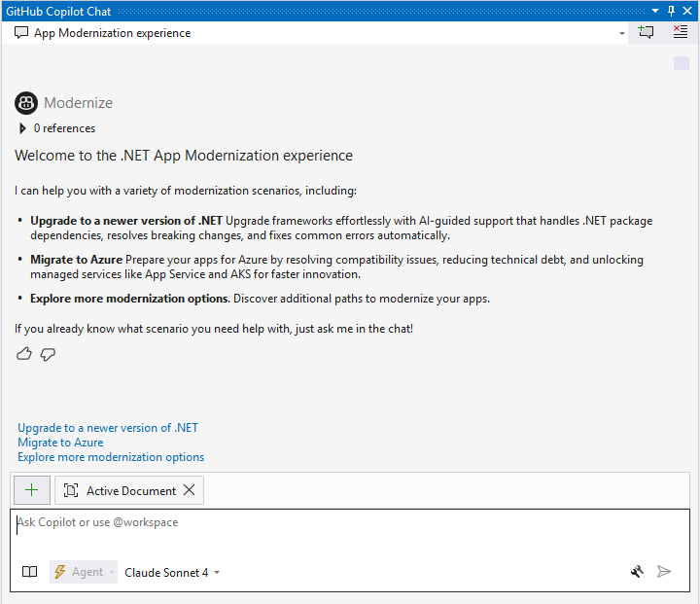Open the chat thread selector dropdown

(622, 33)
